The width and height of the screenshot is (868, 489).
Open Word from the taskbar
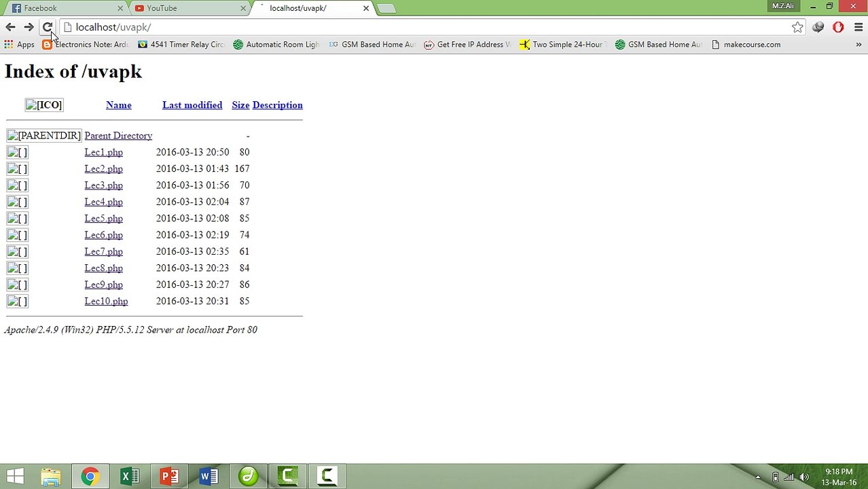[209, 476]
